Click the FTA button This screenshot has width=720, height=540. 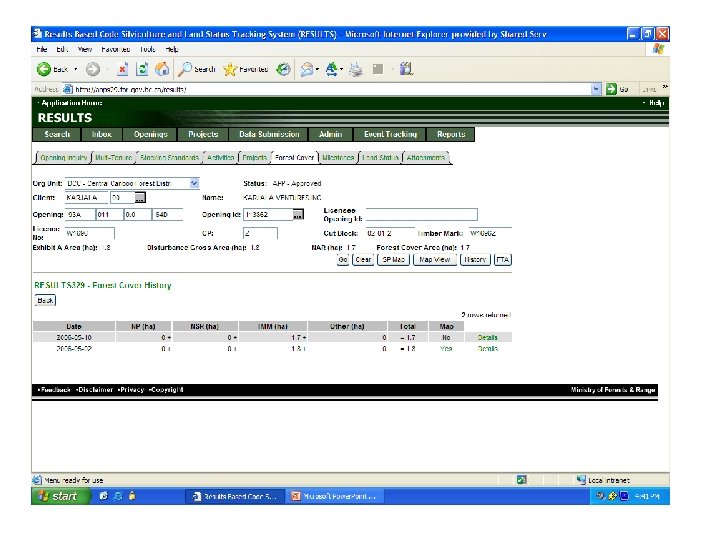503,260
